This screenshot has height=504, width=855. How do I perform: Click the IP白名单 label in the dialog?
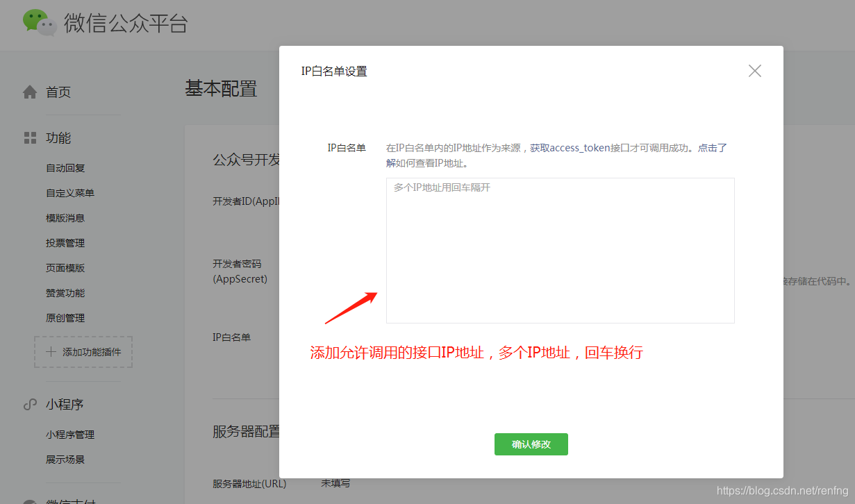[x=347, y=148]
